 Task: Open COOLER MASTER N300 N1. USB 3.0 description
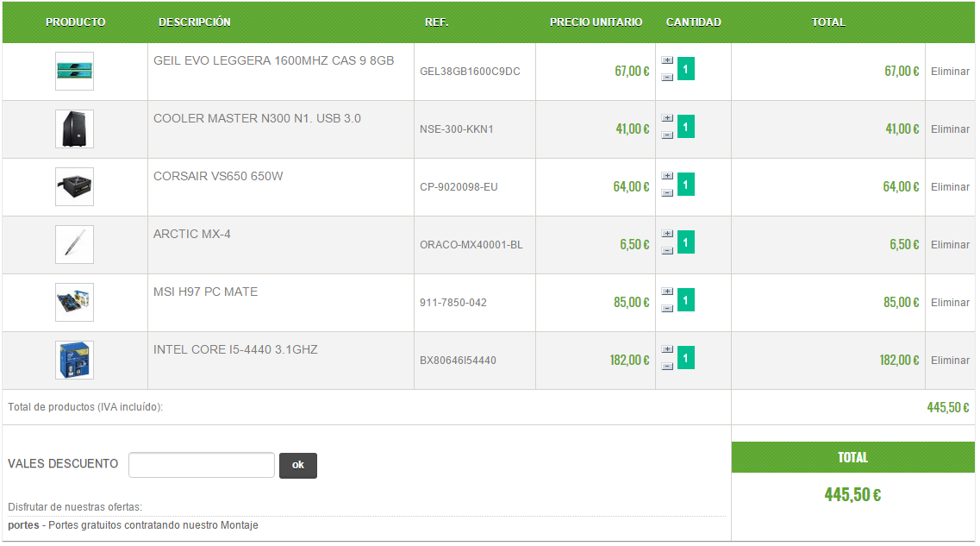(x=257, y=118)
